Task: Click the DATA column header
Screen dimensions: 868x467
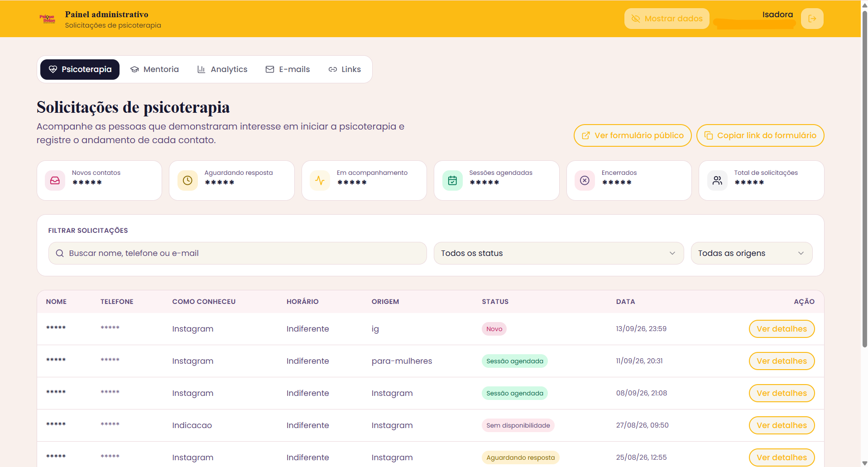Action: (625, 302)
